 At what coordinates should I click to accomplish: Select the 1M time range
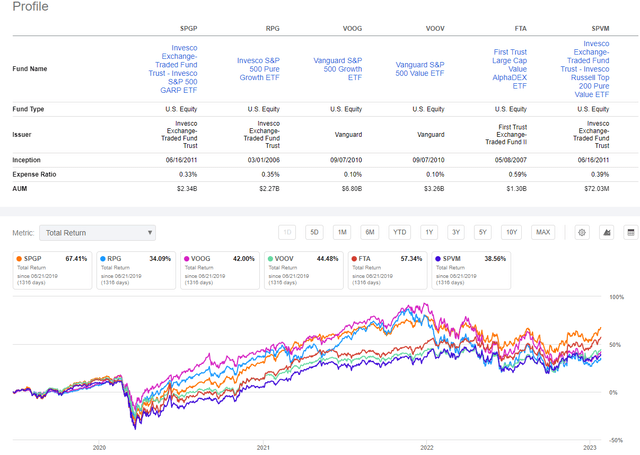click(342, 232)
